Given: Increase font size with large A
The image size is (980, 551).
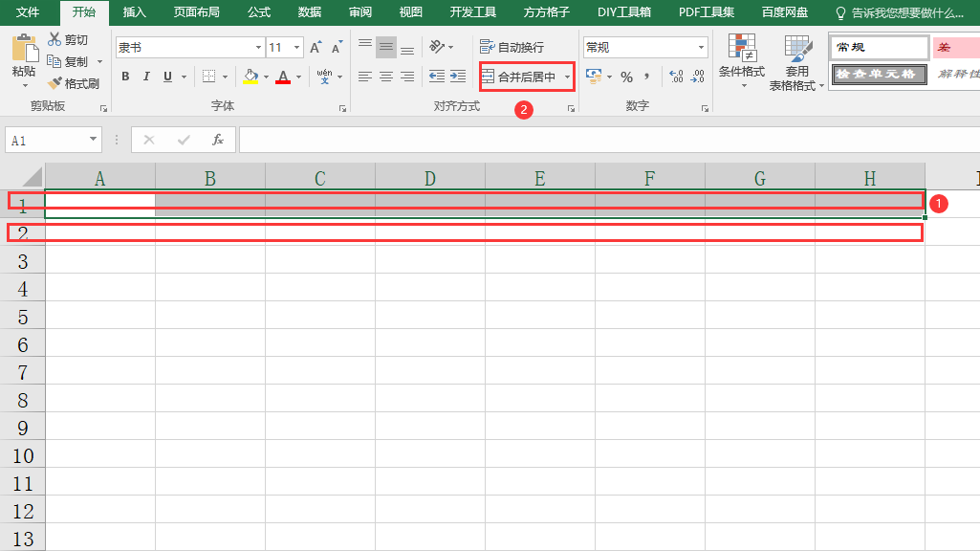Looking at the screenshot, I should tap(316, 47).
